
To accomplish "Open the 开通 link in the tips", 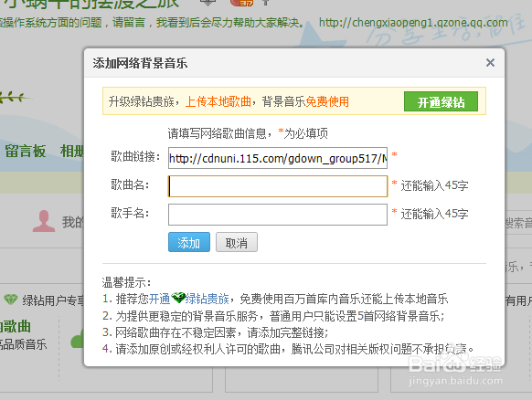I will 159,299.
